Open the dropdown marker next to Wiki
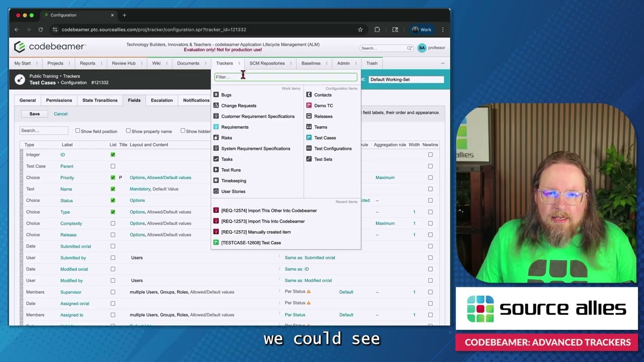This screenshot has height=362, width=644. 167,63
